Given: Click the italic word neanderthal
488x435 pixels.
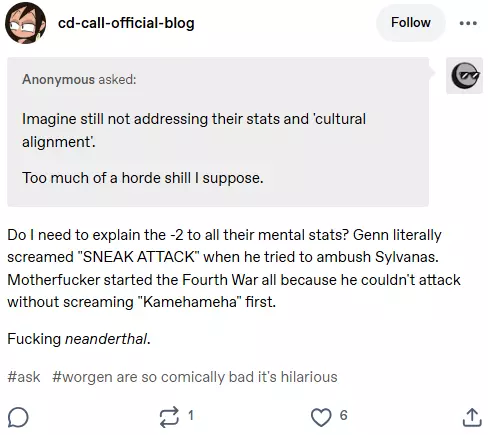Looking at the screenshot, I should click(x=106, y=339).
